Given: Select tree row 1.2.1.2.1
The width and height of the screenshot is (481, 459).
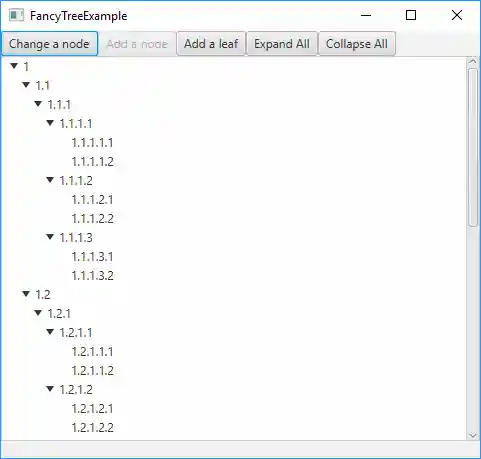Looking at the screenshot, I should 234,409.
